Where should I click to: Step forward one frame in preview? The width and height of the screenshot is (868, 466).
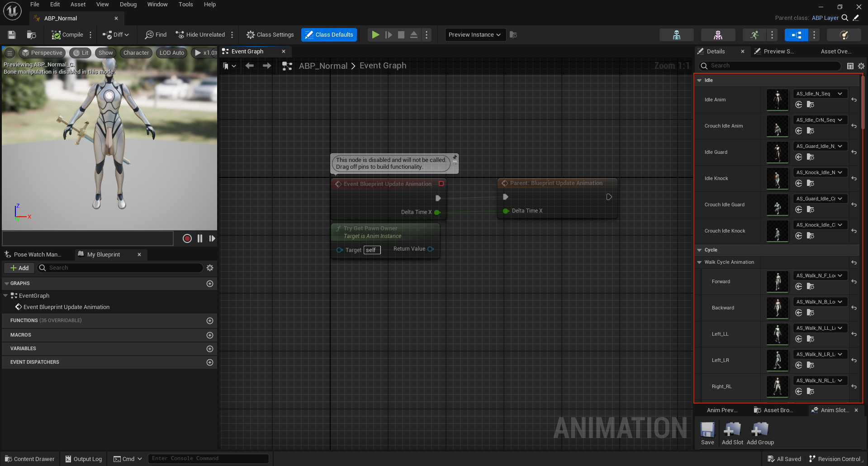pyautogui.click(x=212, y=238)
